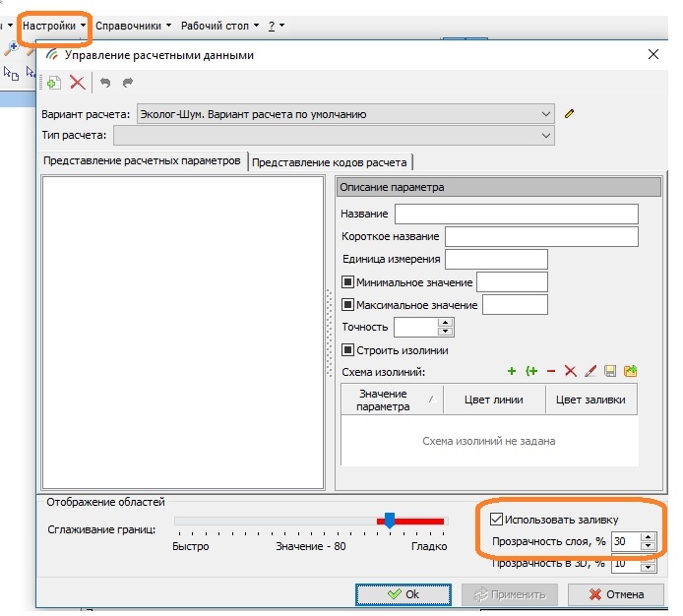
Task: Click the Название input field
Action: 516,214
